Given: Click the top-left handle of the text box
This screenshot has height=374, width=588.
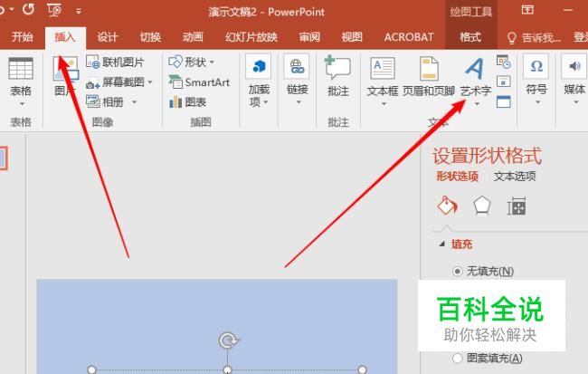Looking at the screenshot, I should (91, 369).
